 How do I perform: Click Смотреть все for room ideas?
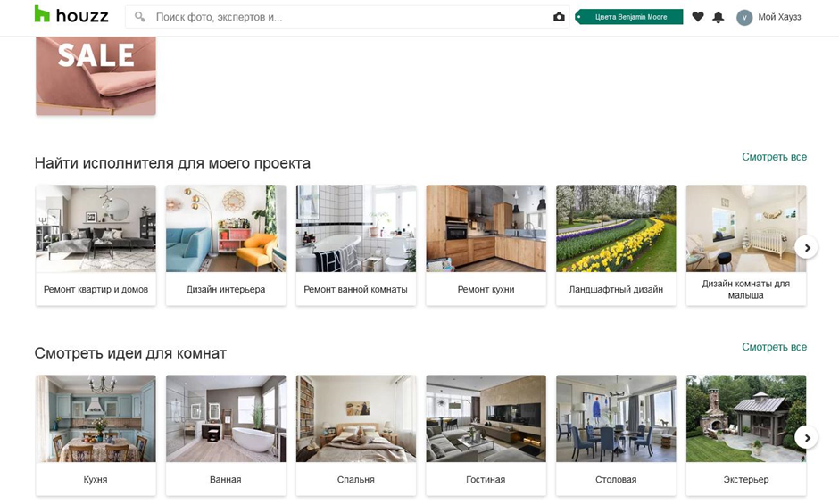774,347
